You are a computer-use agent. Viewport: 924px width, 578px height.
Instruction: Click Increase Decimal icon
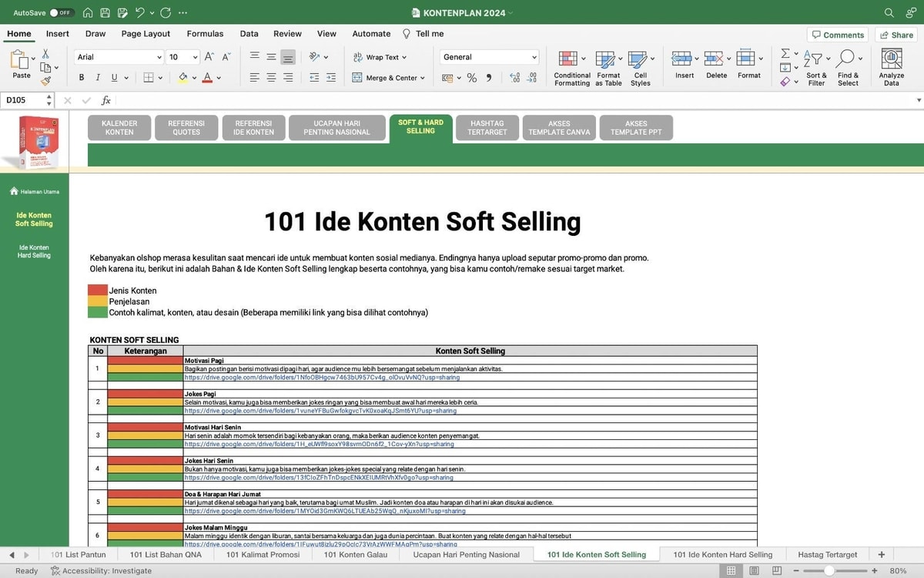pos(514,78)
